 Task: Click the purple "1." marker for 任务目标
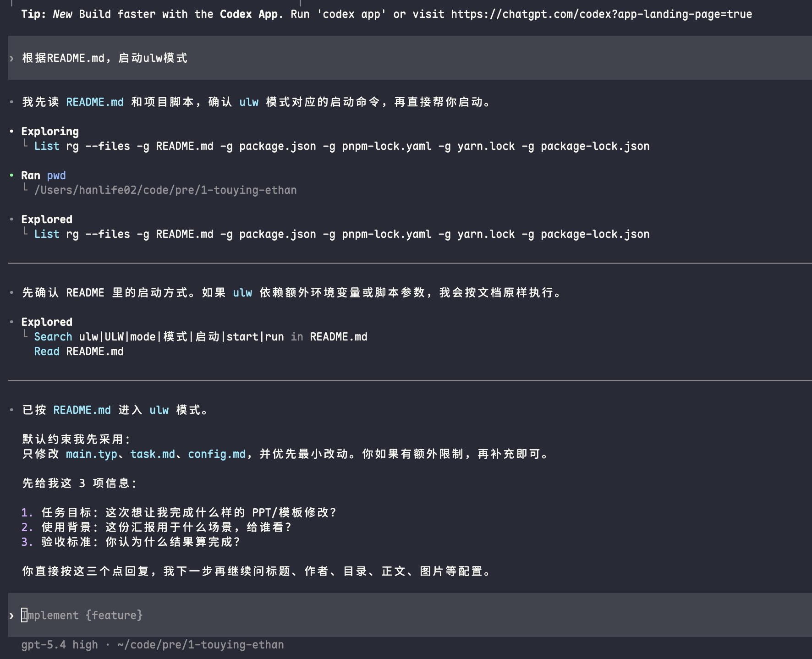tap(27, 512)
